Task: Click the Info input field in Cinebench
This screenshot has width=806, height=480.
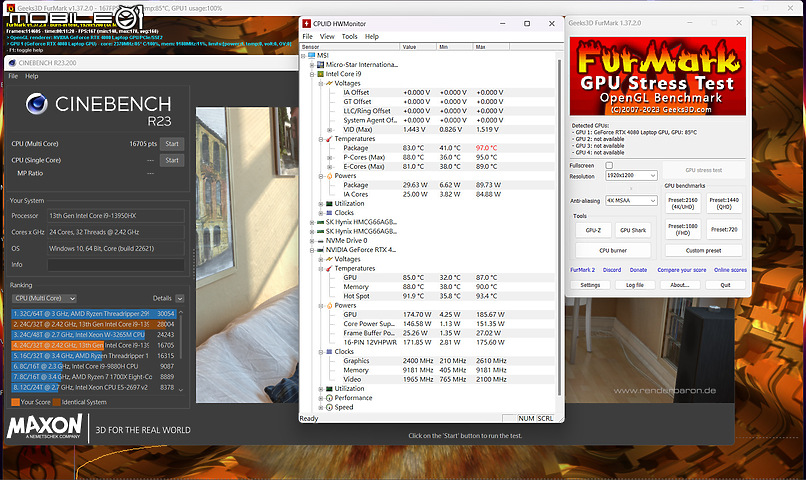Action: click(x=116, y=265)
